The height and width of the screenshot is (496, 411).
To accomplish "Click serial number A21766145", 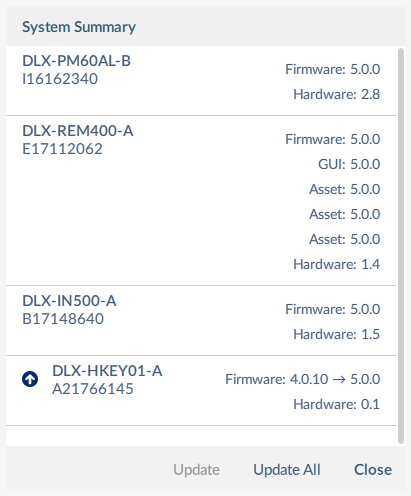I will tap(93, 389).
